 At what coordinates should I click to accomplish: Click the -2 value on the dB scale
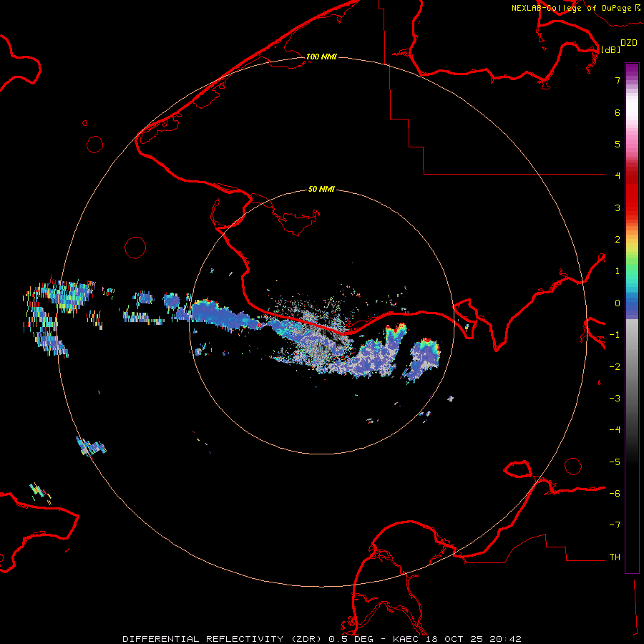coord(615,367)
